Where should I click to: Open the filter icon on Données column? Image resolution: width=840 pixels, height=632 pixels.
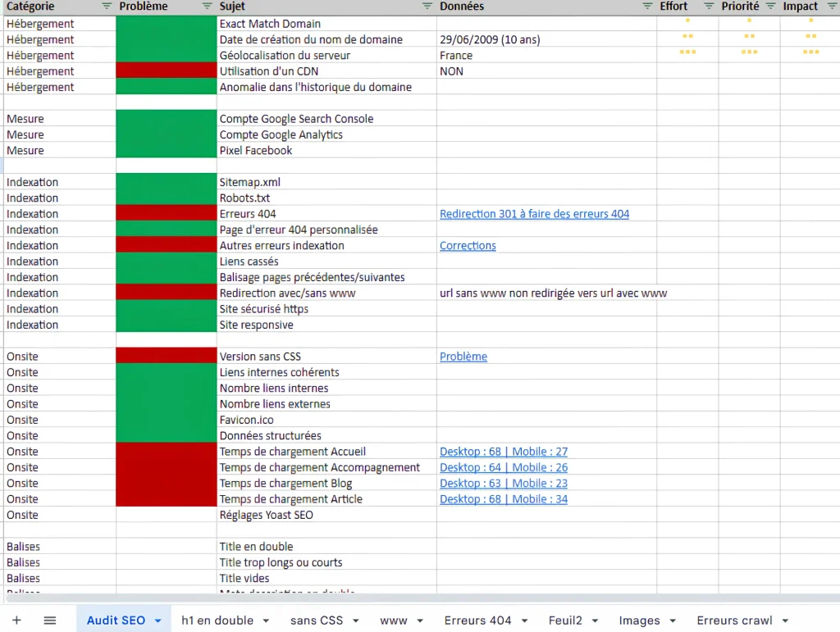click(647, 7)
